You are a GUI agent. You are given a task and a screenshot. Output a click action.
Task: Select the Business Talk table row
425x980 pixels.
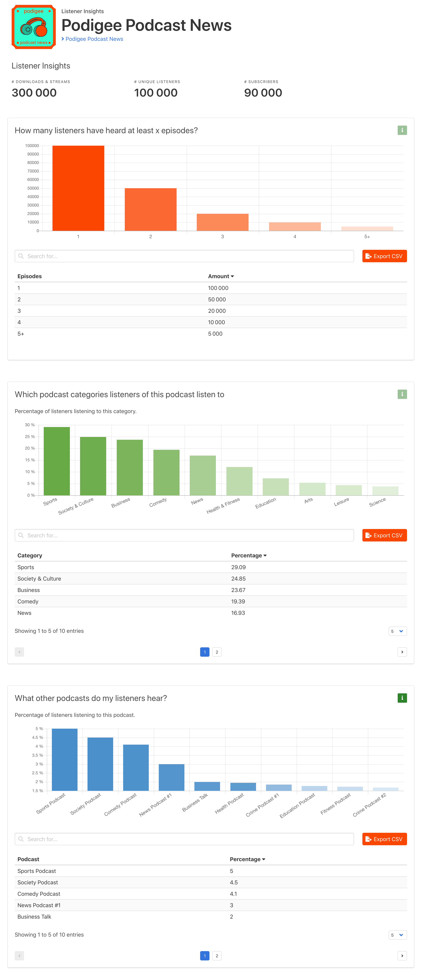coord(211,917)
